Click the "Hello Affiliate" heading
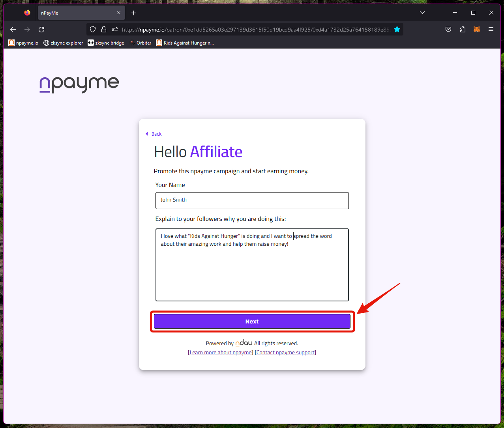Image resolution: width=504 pixels, height=428 pixels. click(198, 151)
